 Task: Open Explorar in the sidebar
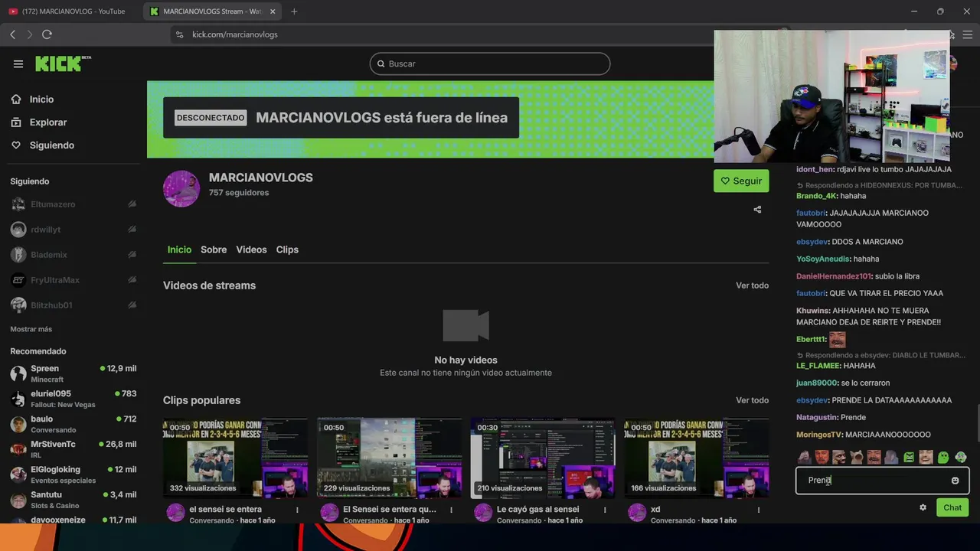[x=48, y=122]
